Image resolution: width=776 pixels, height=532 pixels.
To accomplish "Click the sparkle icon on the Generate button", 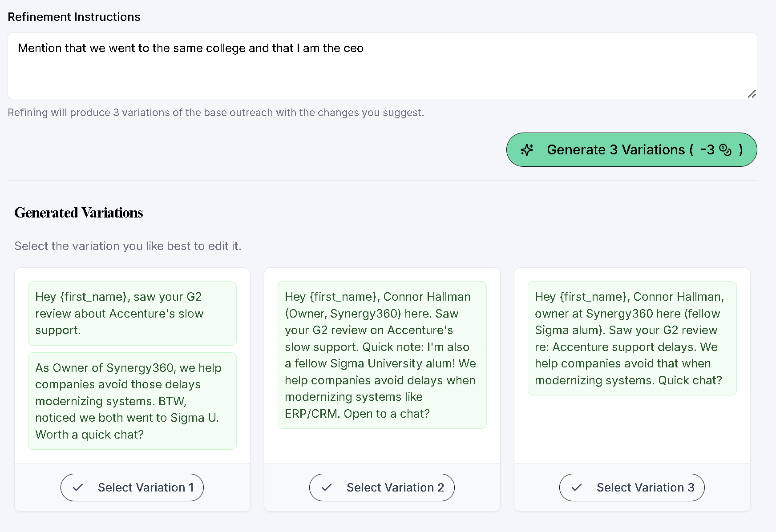I will point(527,150).
